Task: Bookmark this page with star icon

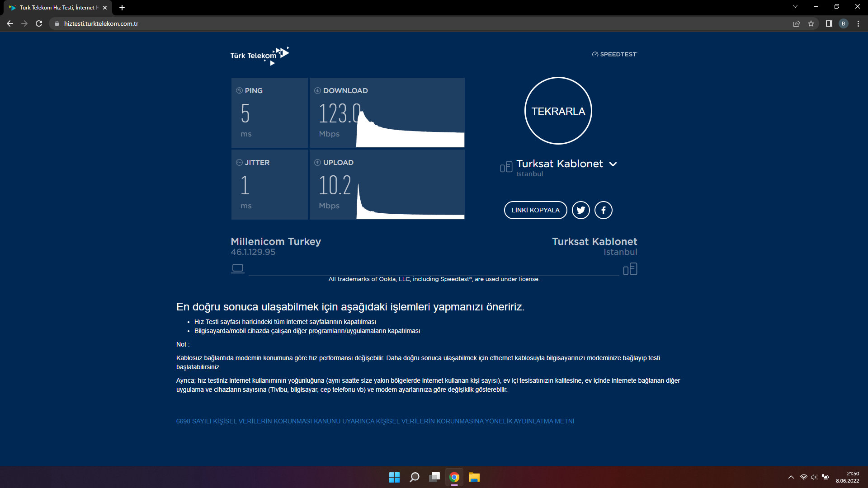Action: tap(811, 23)
